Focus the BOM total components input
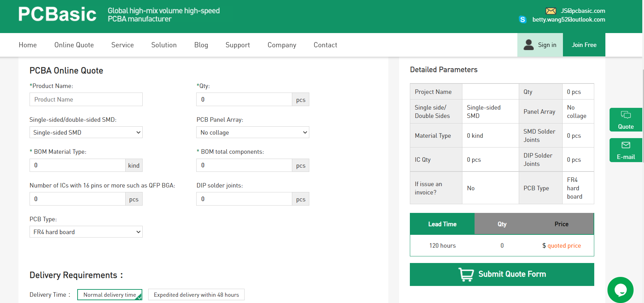Viewport: 644px width, 303px height. 244,165
